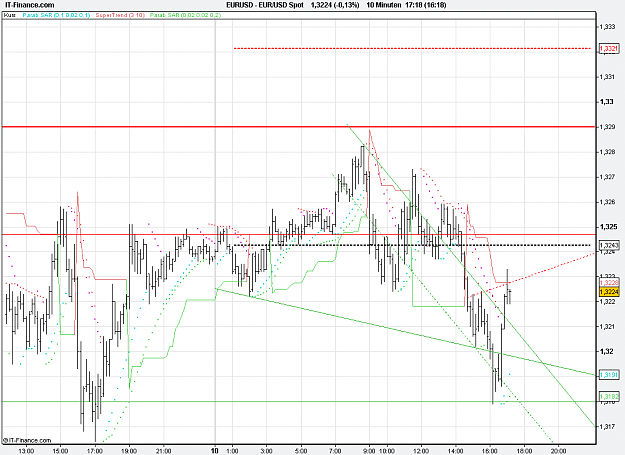Click the 1,328 price axis label
This screenshot has height=455, width=625.
[x=607, y=152]
